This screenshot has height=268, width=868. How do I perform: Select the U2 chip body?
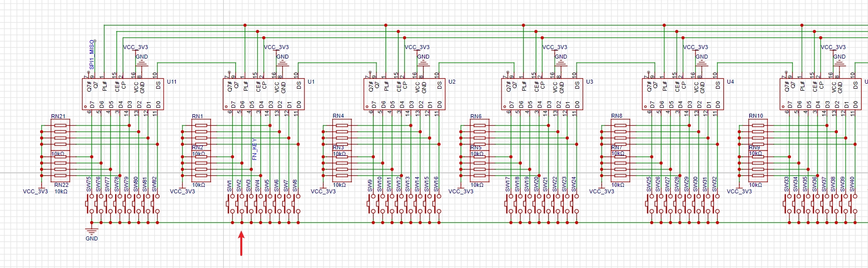(404, 94)
